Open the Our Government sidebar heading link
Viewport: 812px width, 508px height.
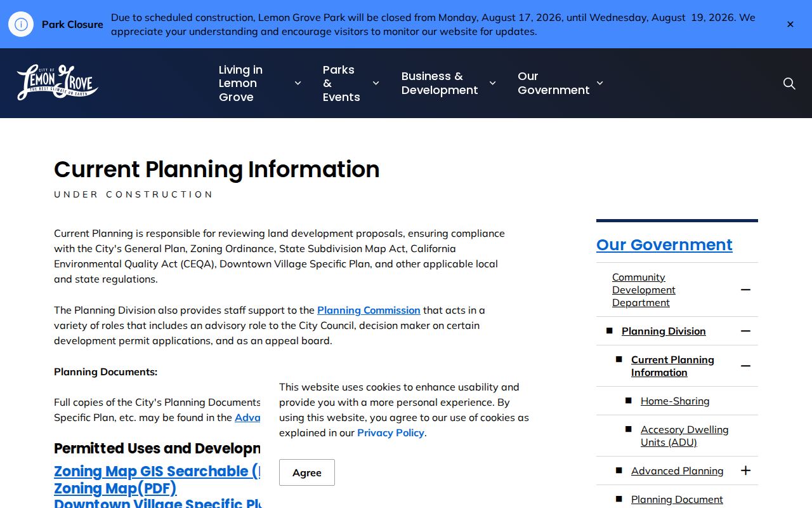[664, 244]
